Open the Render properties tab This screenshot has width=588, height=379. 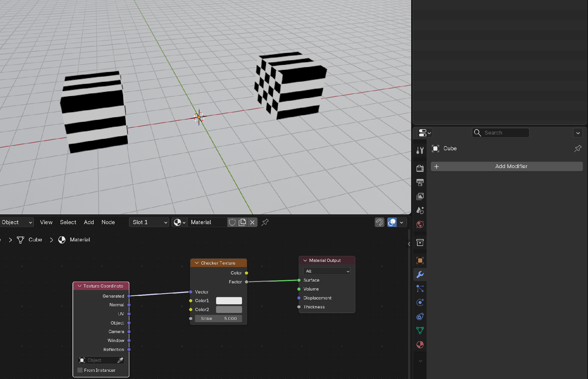coord(420,168)
